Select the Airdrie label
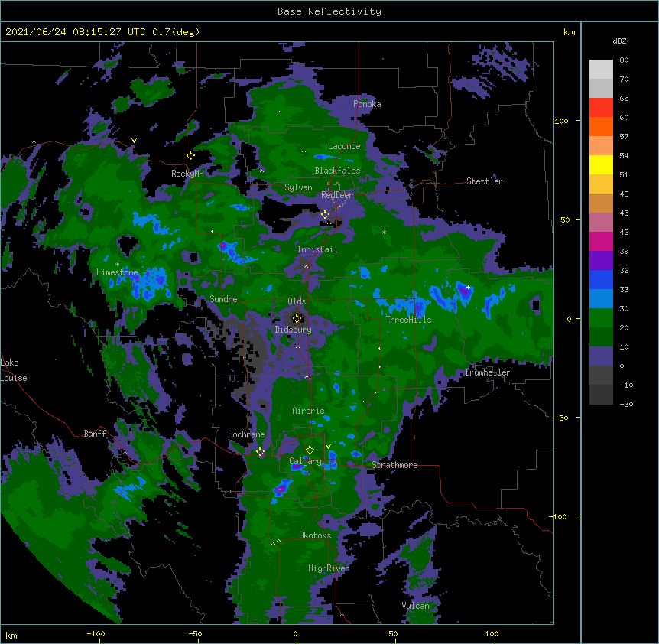The image size is (659, 644). point(309,411)
